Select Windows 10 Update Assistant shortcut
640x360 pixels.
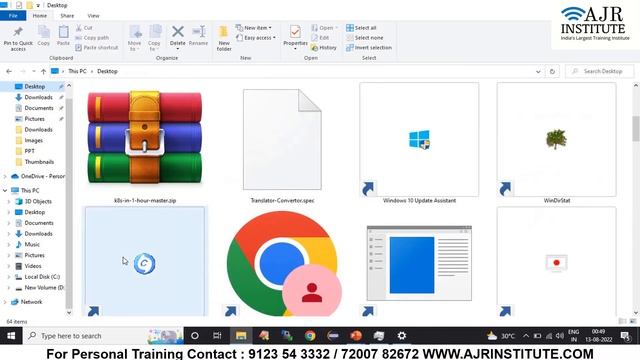(x=419, y=144)
